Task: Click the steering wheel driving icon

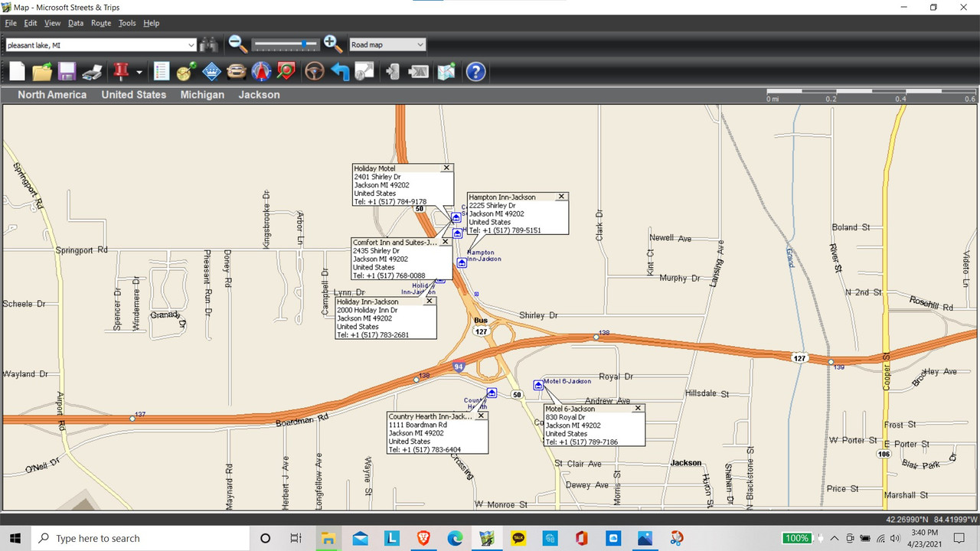Action: click(314, 72)
